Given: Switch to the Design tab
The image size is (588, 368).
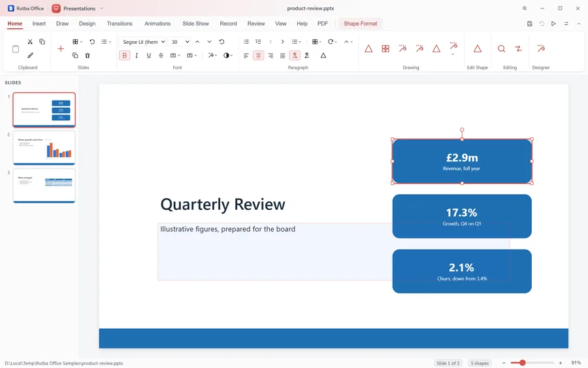Looking at the screenshot, I should pyautogui.click(x=87, y=24).
